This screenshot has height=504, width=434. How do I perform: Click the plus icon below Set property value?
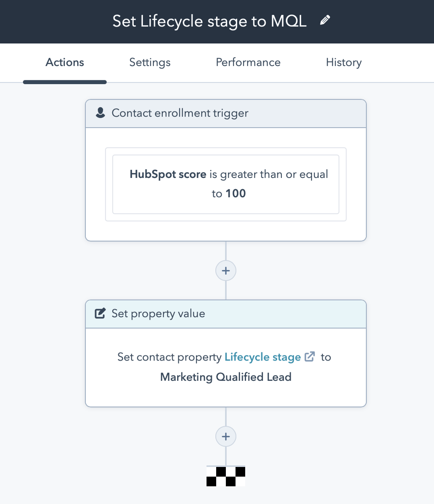click(225, 436)
